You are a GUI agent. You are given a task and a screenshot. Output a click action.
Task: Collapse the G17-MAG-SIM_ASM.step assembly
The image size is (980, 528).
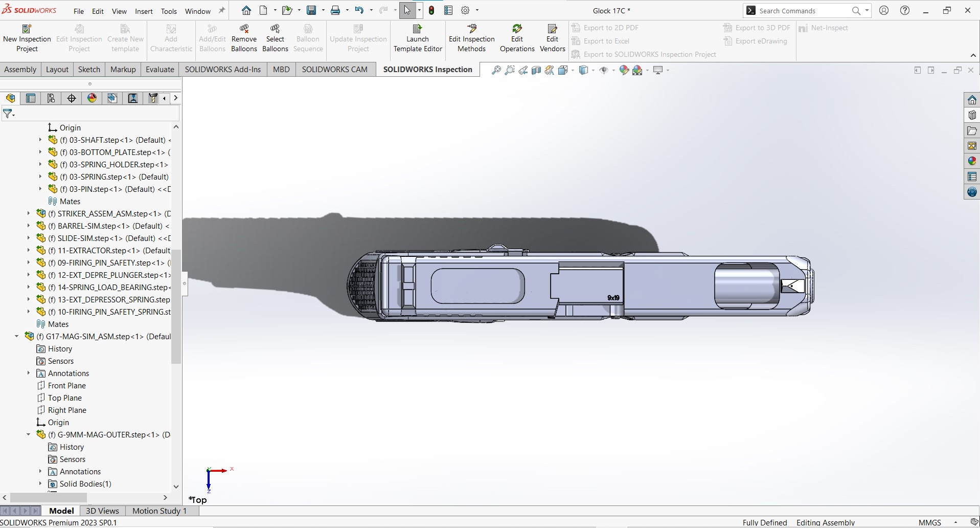[x=17, y=336]
